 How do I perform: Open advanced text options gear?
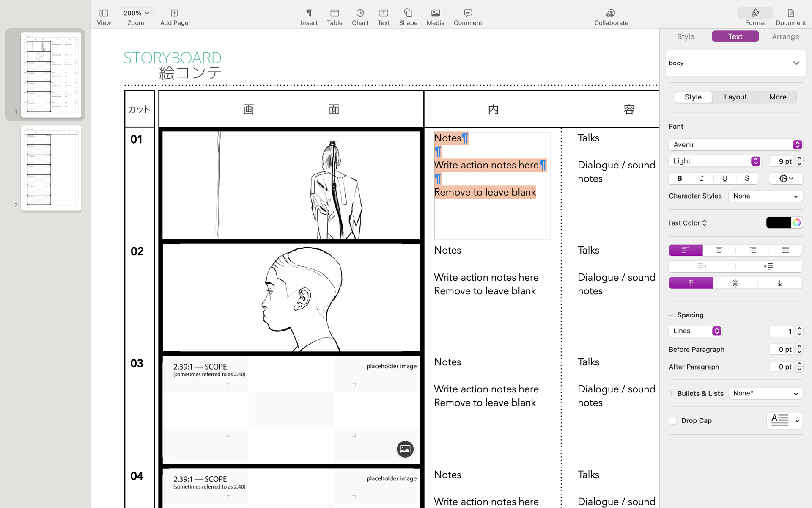coord(786,179)
